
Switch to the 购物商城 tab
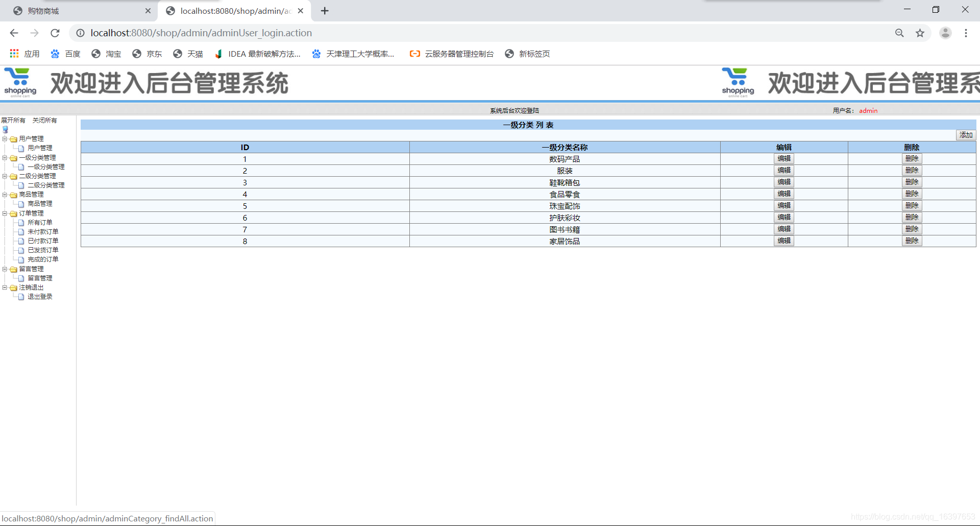(79, 11)
